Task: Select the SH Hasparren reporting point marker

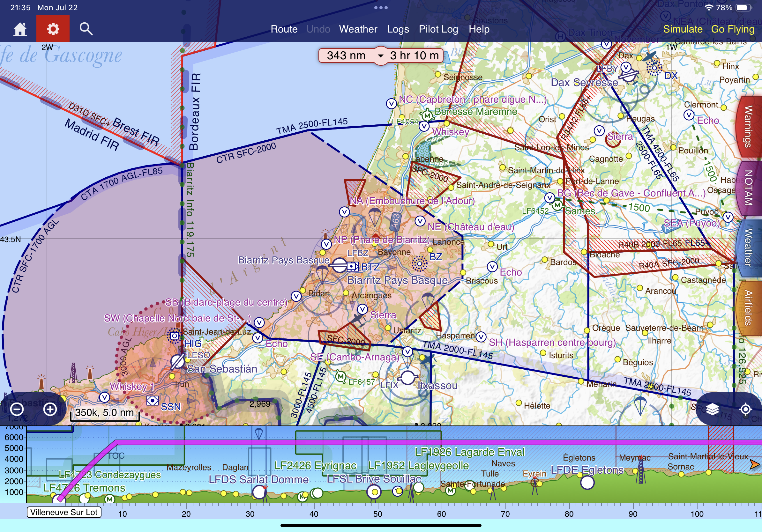Action: [481, 337]
